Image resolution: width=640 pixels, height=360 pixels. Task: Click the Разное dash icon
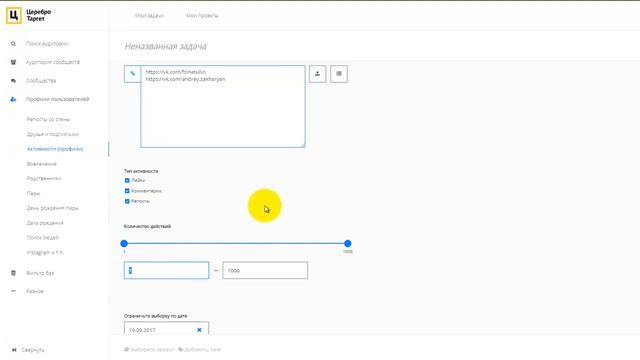tap(13, 291)
